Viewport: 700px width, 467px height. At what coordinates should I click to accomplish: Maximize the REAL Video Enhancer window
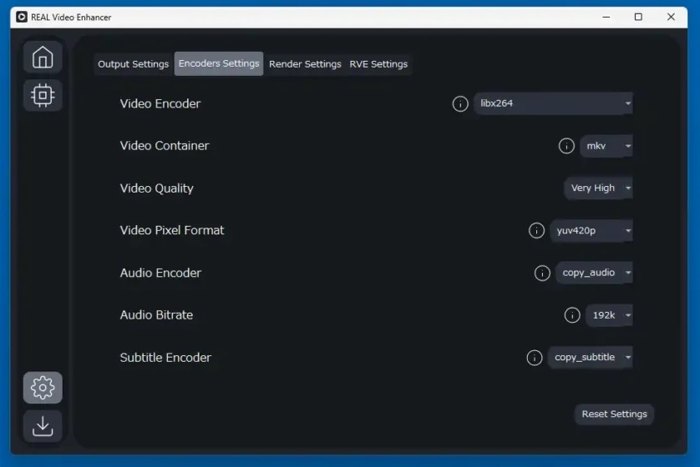point(638,17)
